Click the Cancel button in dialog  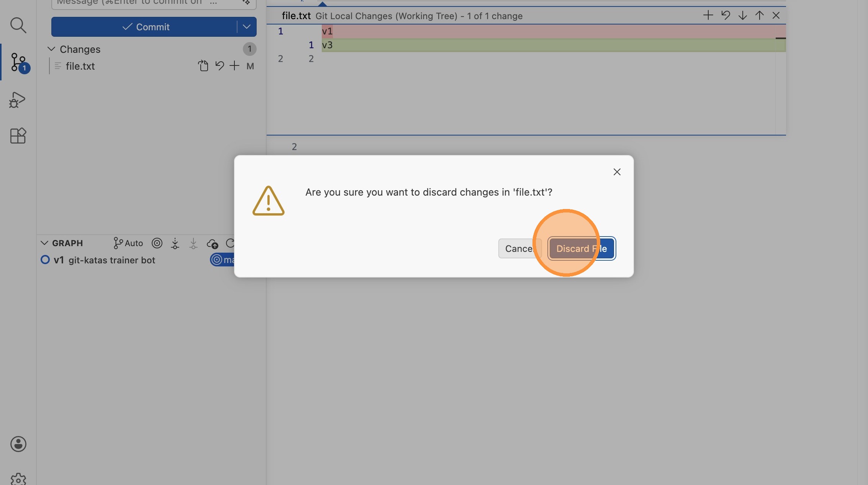point(519,249)
